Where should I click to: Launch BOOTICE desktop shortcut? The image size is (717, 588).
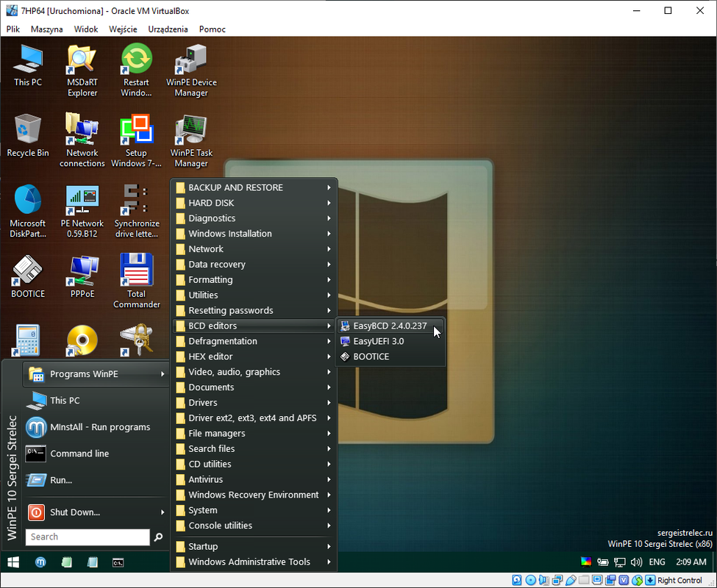28,276
